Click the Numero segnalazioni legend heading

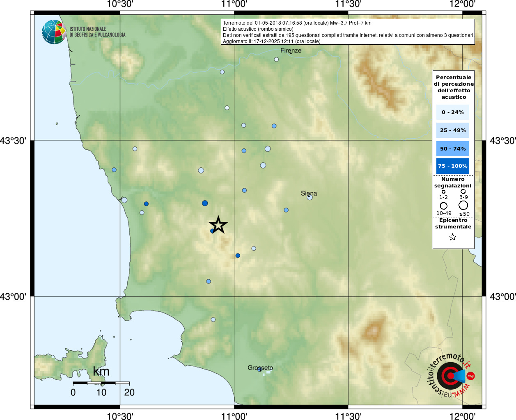[453, 182]
